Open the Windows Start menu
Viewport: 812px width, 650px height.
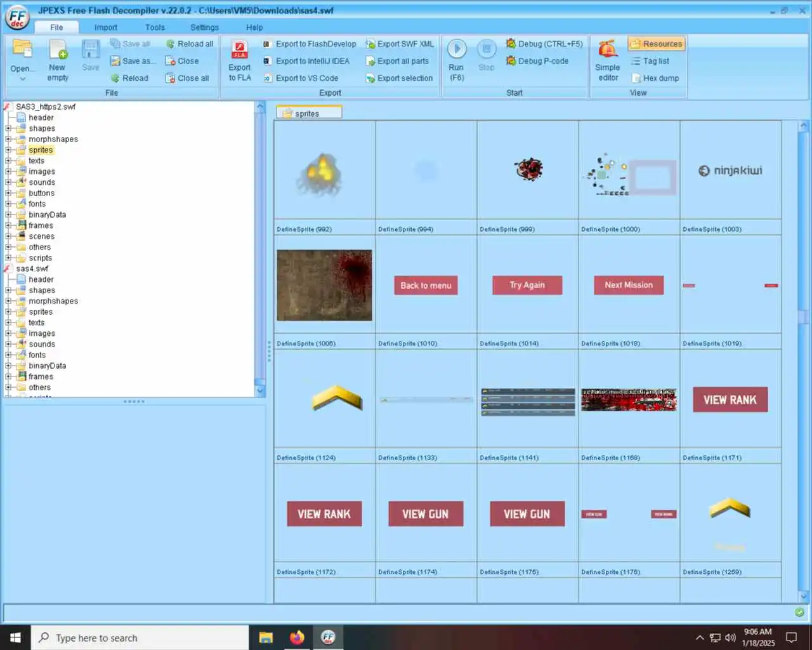15,637
